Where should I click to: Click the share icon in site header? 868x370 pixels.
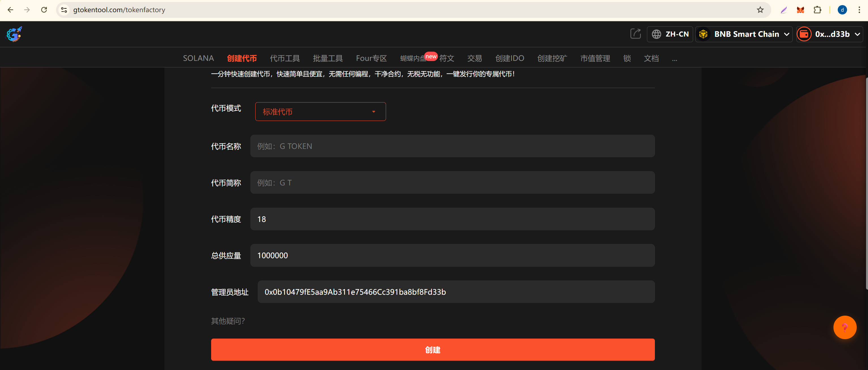[635, 34]
